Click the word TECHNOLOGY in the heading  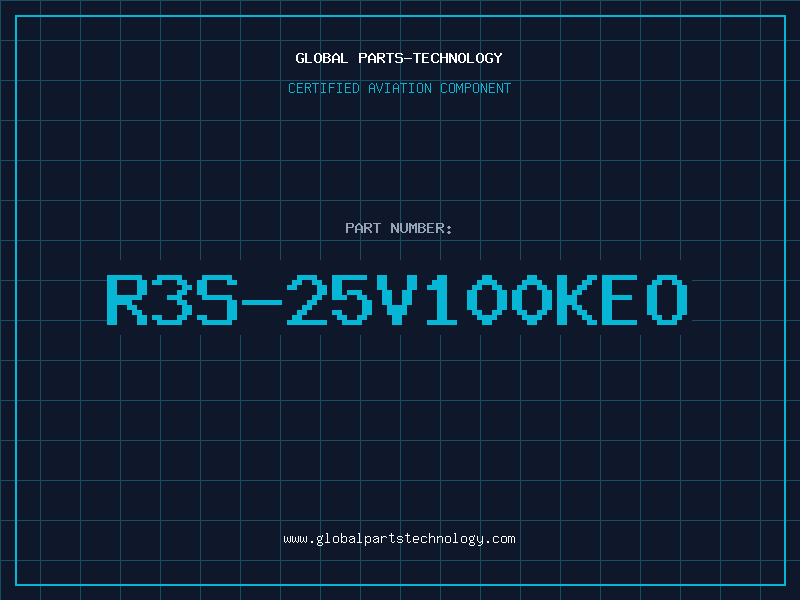coord(458,58)
